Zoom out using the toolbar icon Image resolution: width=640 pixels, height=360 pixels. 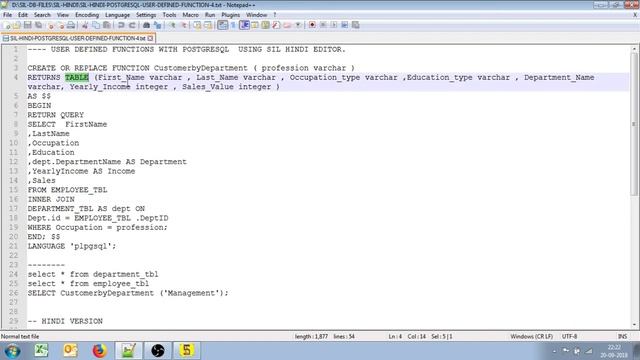click(x=183, y=25)
